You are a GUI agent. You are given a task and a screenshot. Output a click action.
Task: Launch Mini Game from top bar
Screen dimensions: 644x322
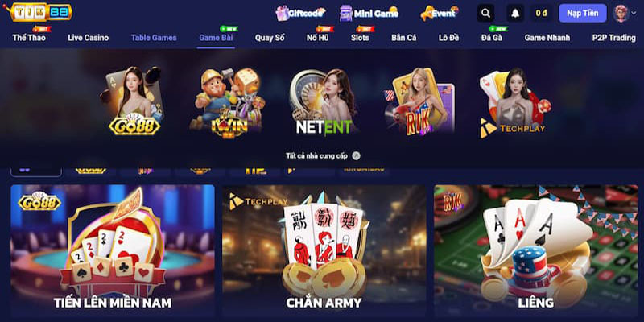point(369,13)
